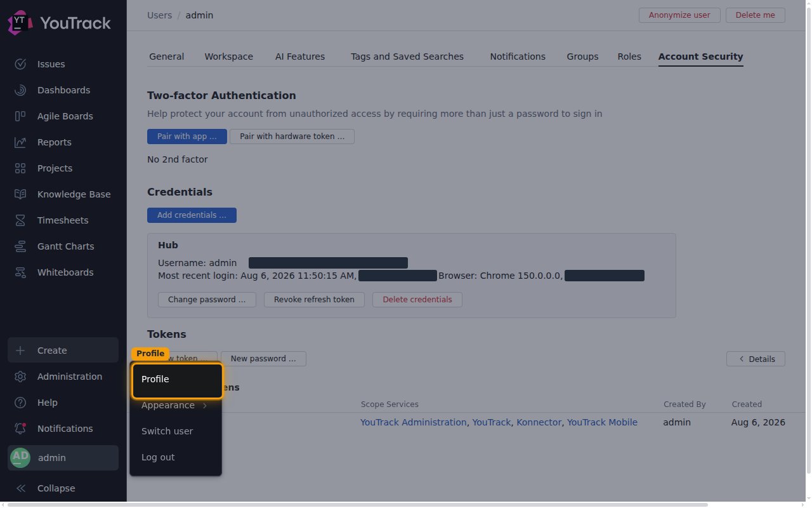The image size is (812, 508).
Task: Select the Account Security tab
Action: pos(700,57)
